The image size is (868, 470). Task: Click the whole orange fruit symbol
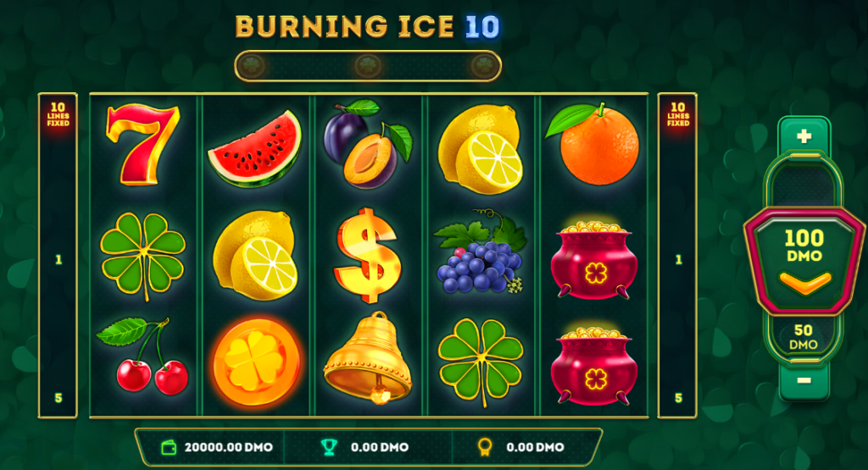tap(593, 144)
